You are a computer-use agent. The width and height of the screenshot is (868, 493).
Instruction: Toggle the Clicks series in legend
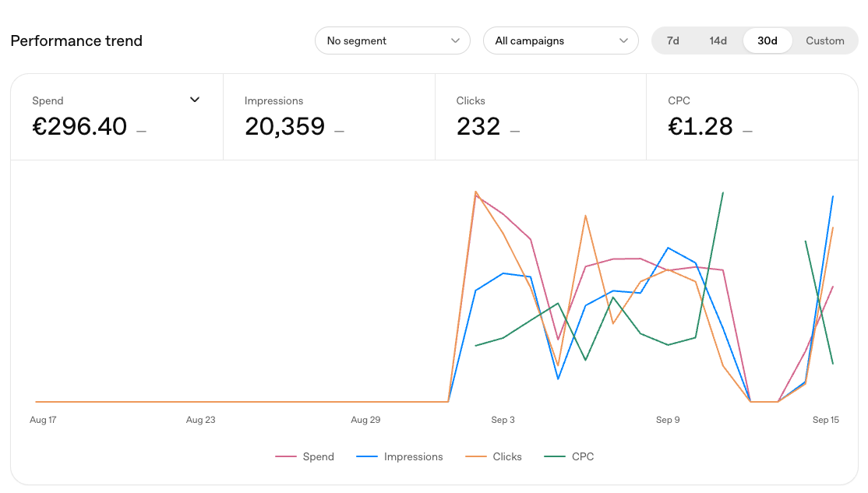tap(493, 456)
